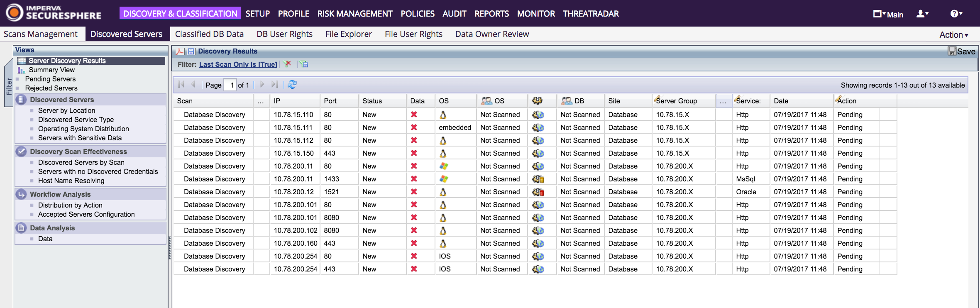Viewport: 980px width, 308px height.
Task: Switch to the Scans Management tab
Action: 41,34
